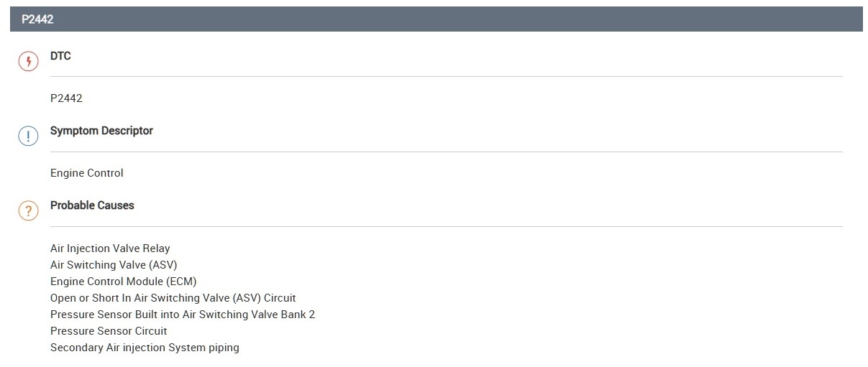Open the Open or Short In ASV Circuit entry

point(173,298)
